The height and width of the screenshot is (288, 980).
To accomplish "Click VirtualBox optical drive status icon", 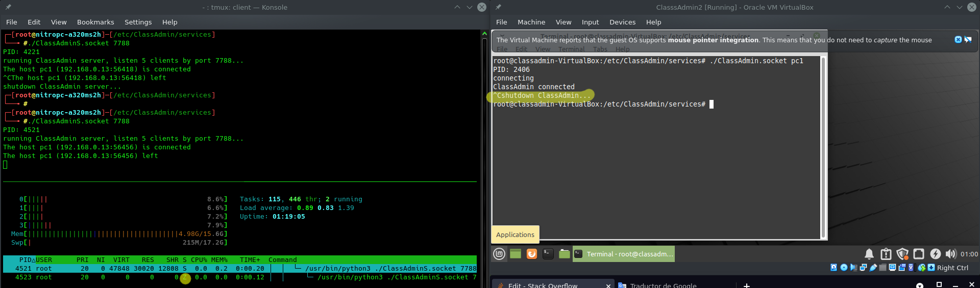I will 844,268.
